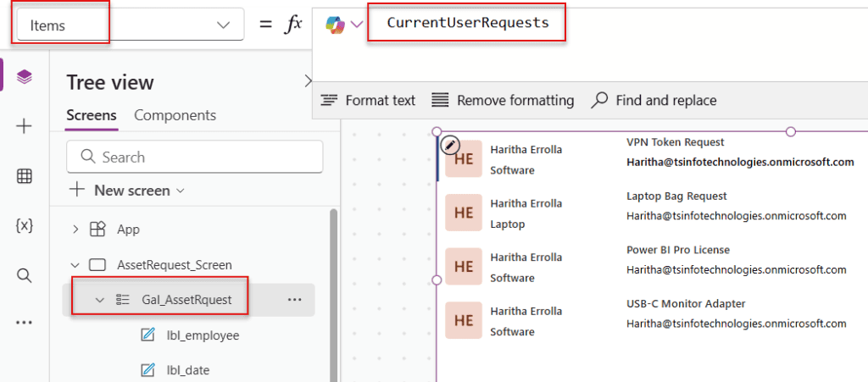
Task: Click the gallery edit pencil icon
Action: click(x=450, y=145)
